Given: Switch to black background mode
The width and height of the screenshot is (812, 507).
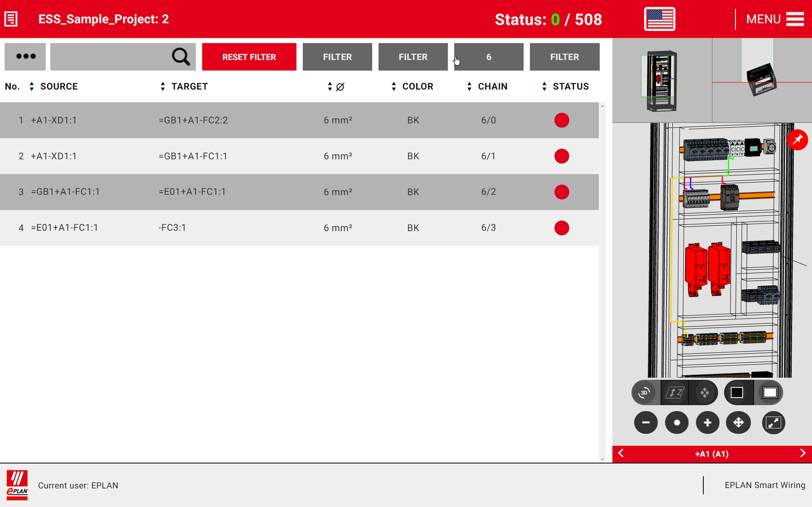Looking at the screenshot, I should coord(737,392).
